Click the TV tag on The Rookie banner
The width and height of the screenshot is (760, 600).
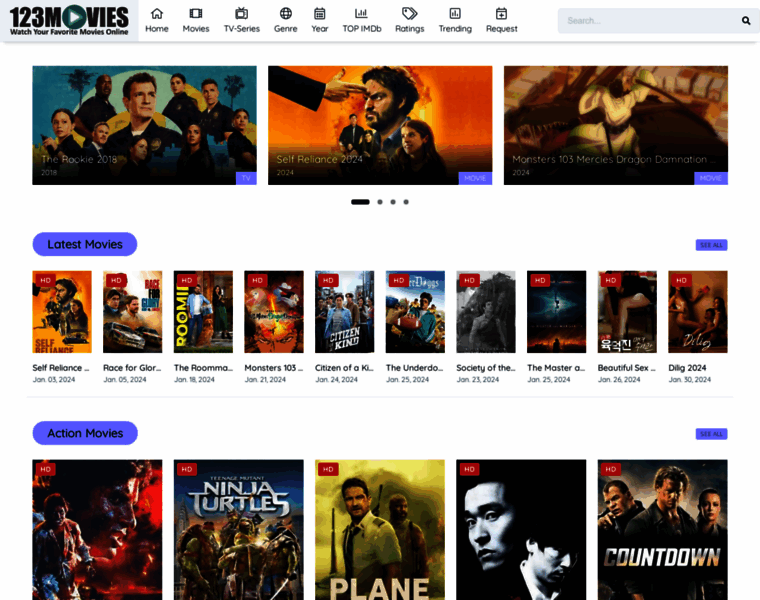click(246, 178)
